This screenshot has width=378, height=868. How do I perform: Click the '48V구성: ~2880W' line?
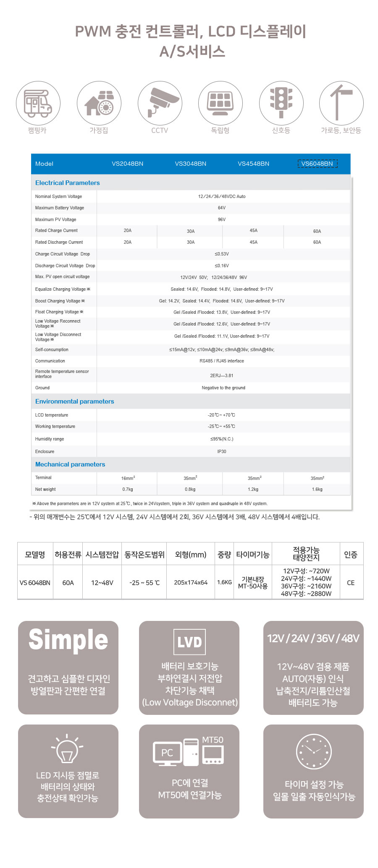point(306,594)
